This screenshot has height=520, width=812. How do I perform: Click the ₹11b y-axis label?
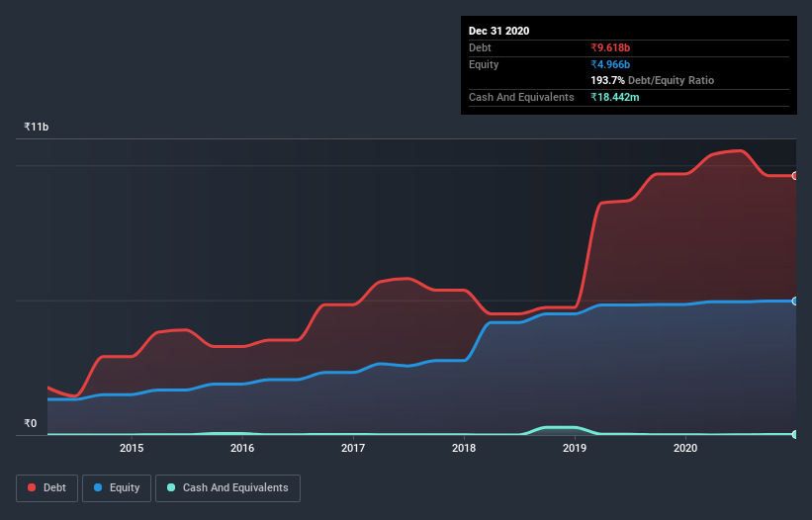37,127
